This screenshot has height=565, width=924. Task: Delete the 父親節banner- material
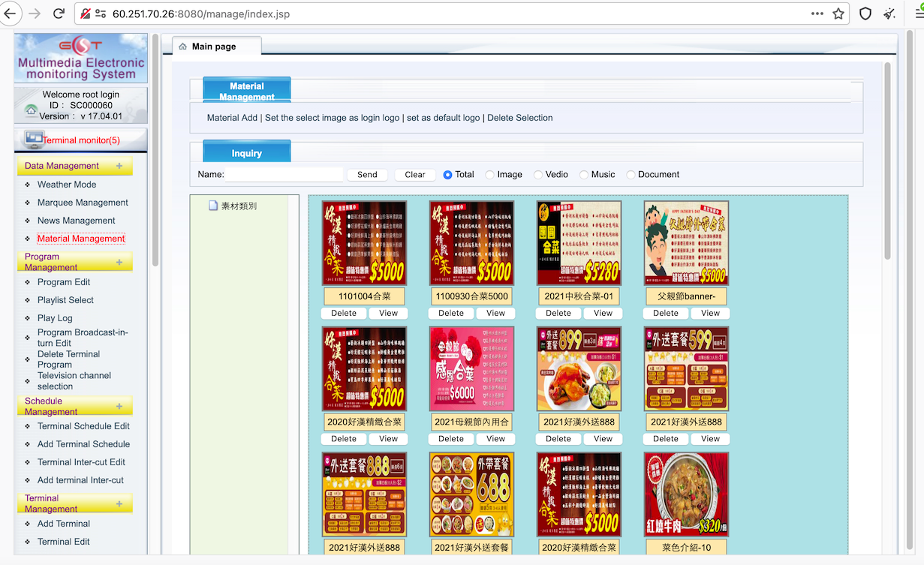666,314
